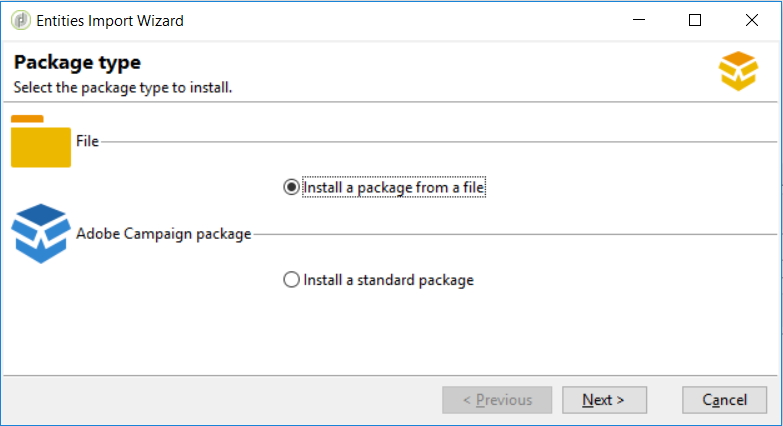Image resolution: width=783 pixels, height=426 pixels.
Task: Click the 'Select the package type to install.' subtitle
Action: 122,88
